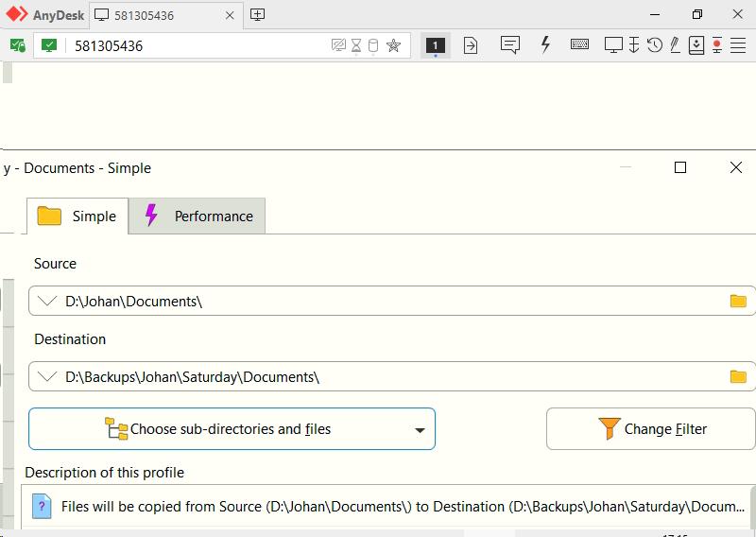Viewport: 756px width, 537px height.
Task: Click the file transfer icon in AnyDesk toolbar
Action: [471, 45]
